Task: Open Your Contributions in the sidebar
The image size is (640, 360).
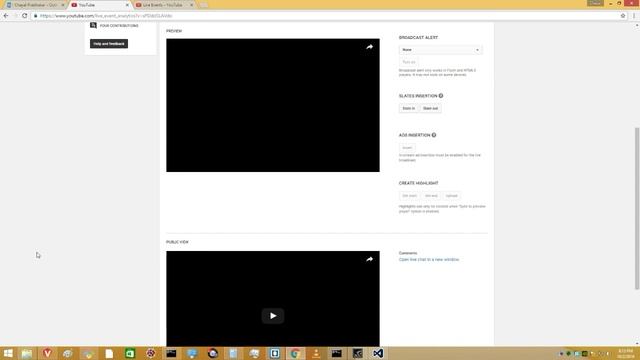Action: tap(119, 26)
